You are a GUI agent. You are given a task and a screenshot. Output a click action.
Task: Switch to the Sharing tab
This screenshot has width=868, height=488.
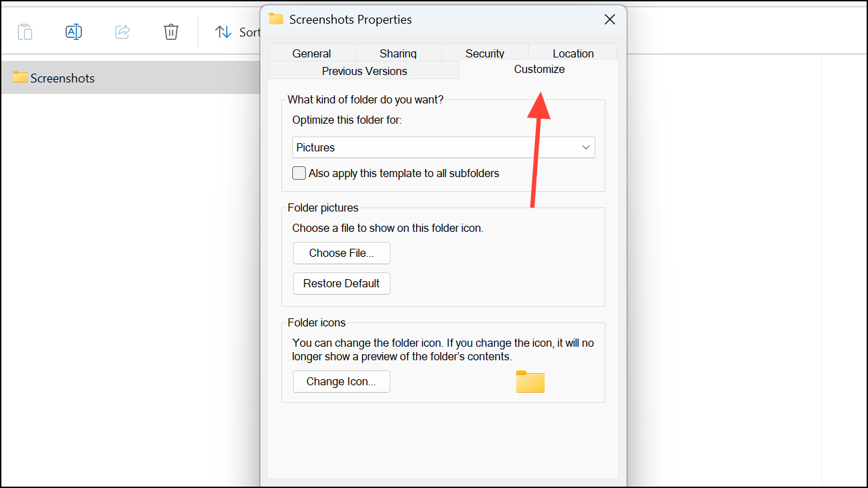398,53
